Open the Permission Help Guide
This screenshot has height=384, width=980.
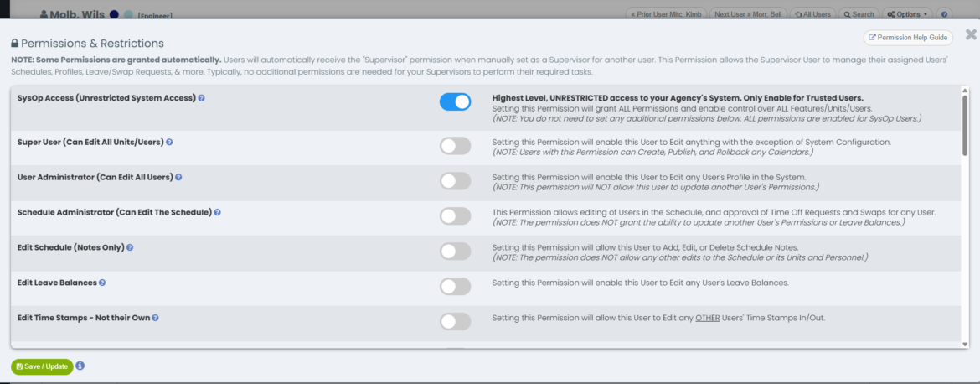tap(908, 38)
